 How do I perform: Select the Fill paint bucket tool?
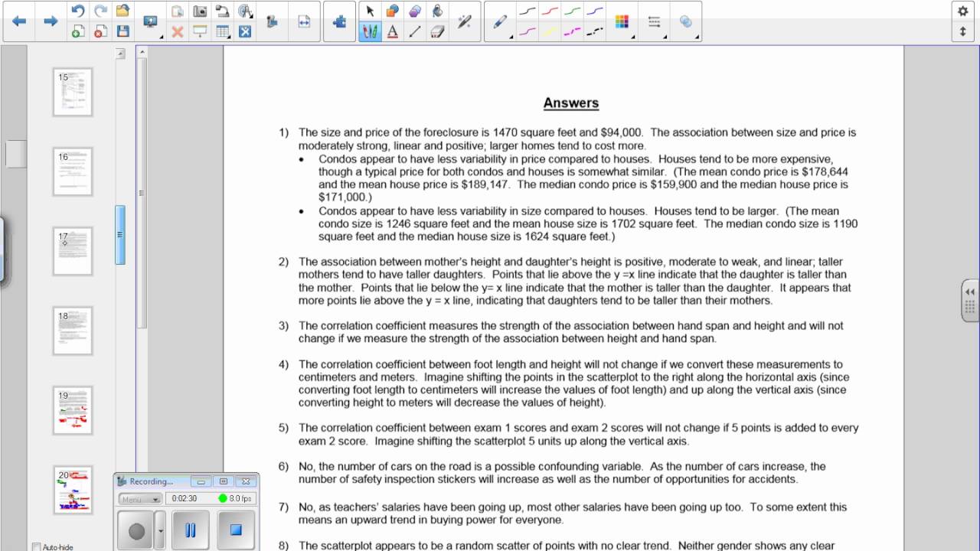[437, 11]
